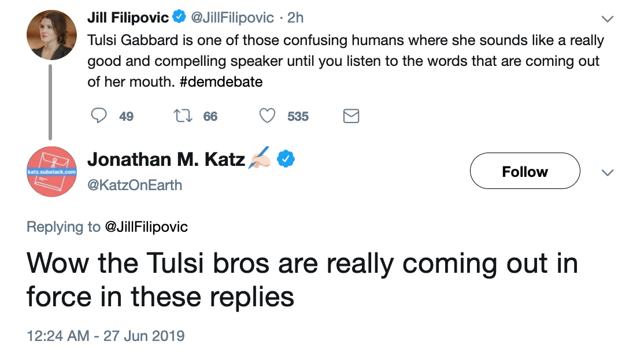Click Jill Filipovic's verified badge

click(x=179, y=17)
